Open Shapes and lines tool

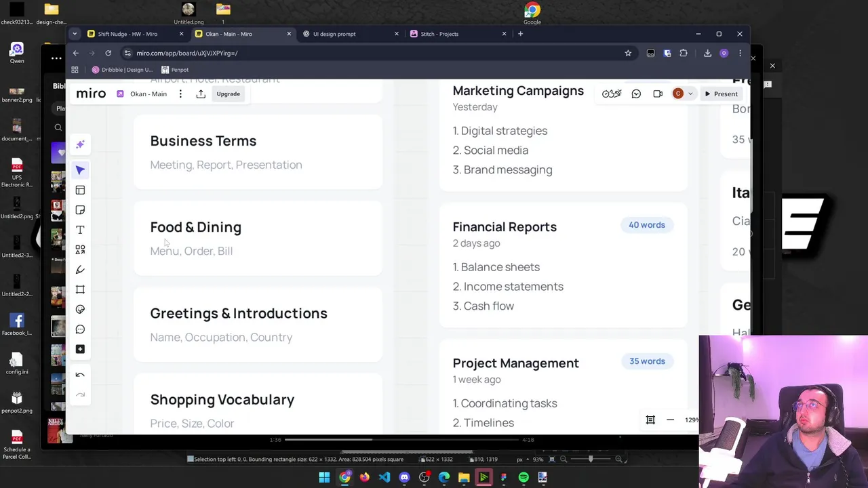point(80,250)
